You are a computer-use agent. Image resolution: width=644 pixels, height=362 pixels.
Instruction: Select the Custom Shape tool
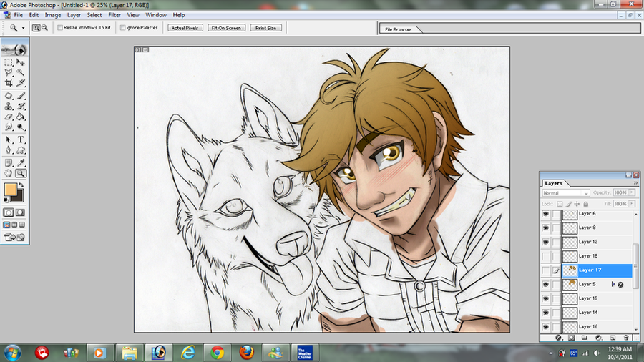[x=21, y=150]
